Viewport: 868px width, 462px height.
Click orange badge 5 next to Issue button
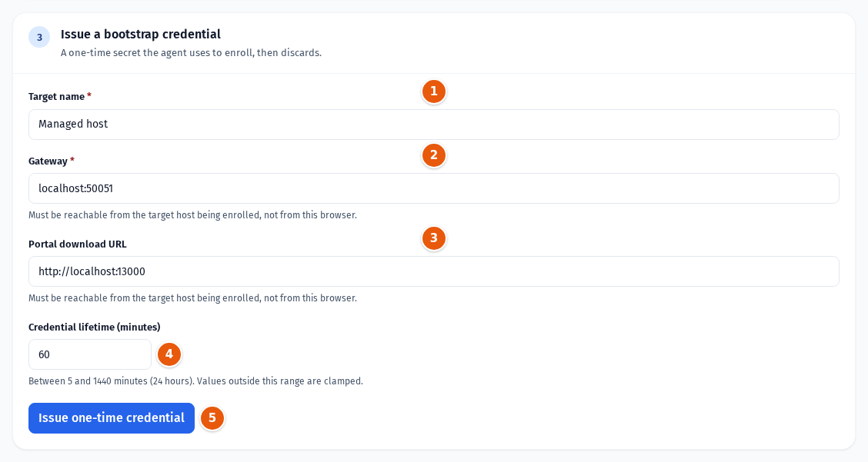[x=212, y=418]
